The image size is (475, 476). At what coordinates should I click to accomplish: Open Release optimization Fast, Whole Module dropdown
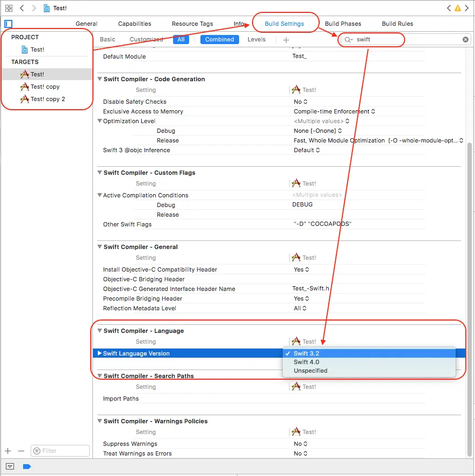(x=378, y=140)
